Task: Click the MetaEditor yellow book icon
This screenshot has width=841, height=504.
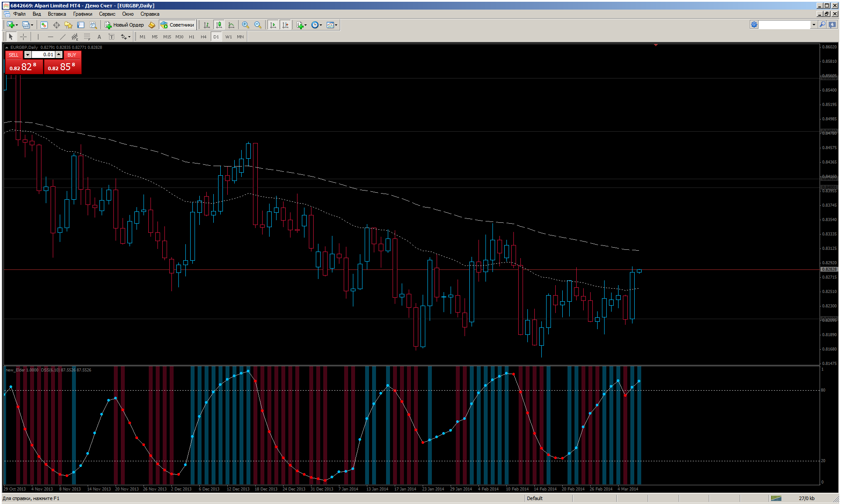Action: (152, 25)
